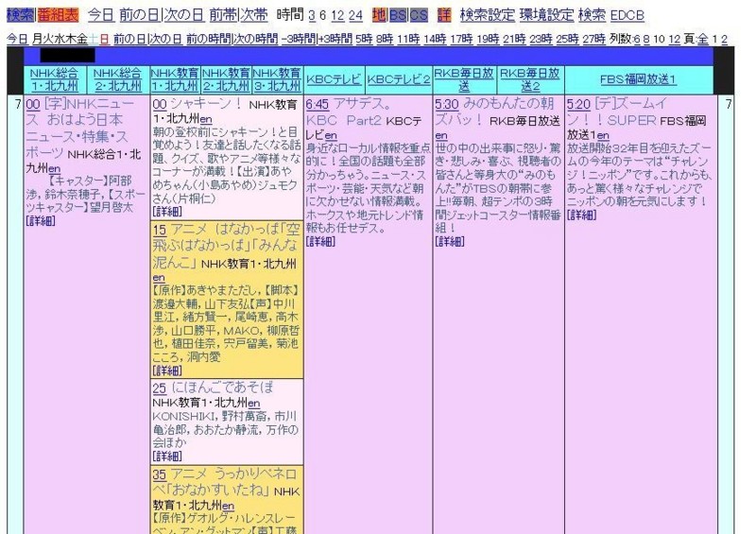Viewport: 756px width, 534px height.
Task: Open 詳細 for ズームイン！！SUPER
Action: coord(581,215)
